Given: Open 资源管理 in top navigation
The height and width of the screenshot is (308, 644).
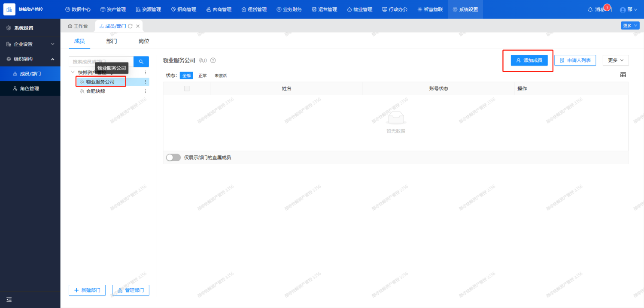Looking at the screenshot, I should point(148,9).
